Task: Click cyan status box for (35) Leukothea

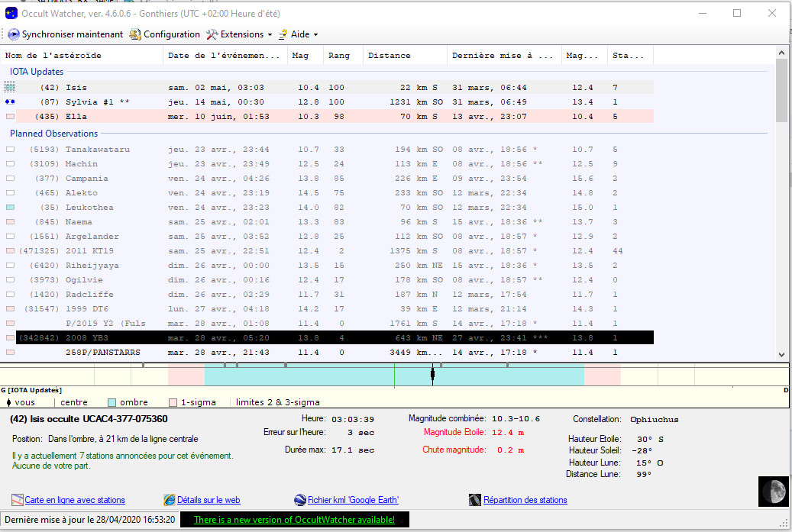Action: (x=10, y=208)
